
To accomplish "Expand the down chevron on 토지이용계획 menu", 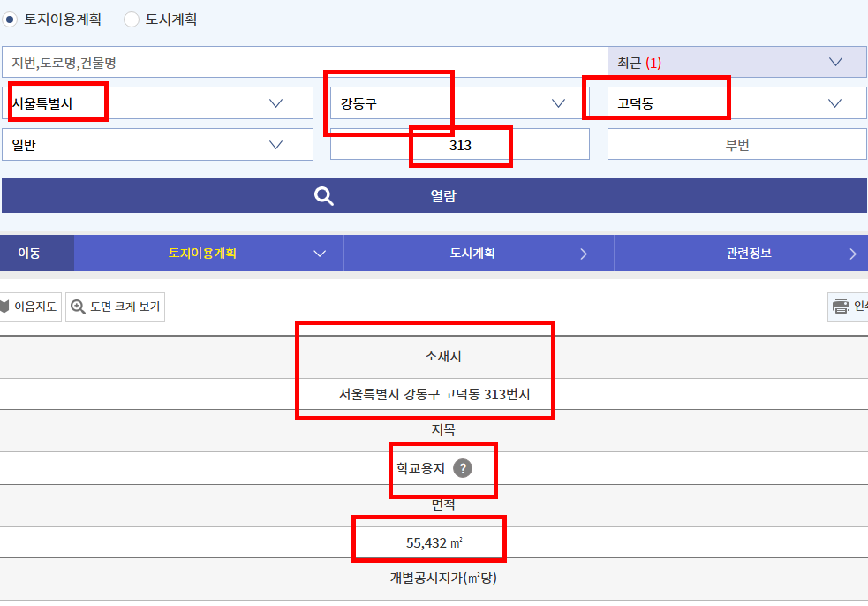I will [x=320, y=253].
